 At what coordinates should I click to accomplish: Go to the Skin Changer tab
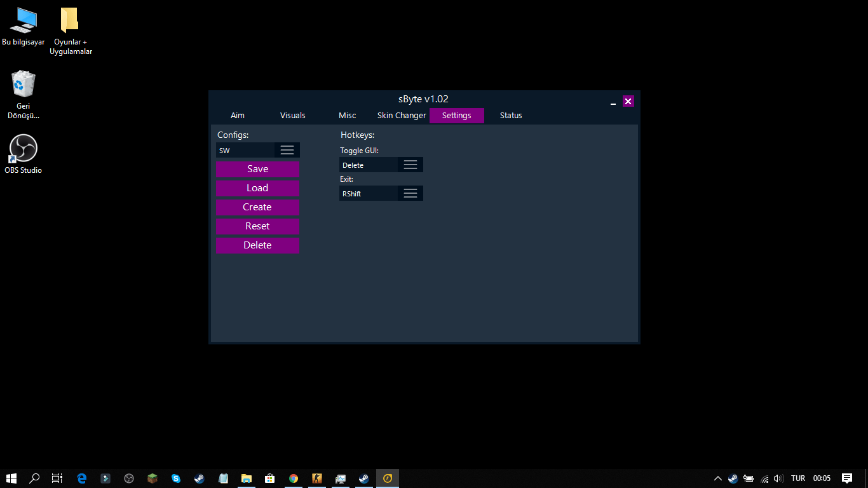pos(402,116)
